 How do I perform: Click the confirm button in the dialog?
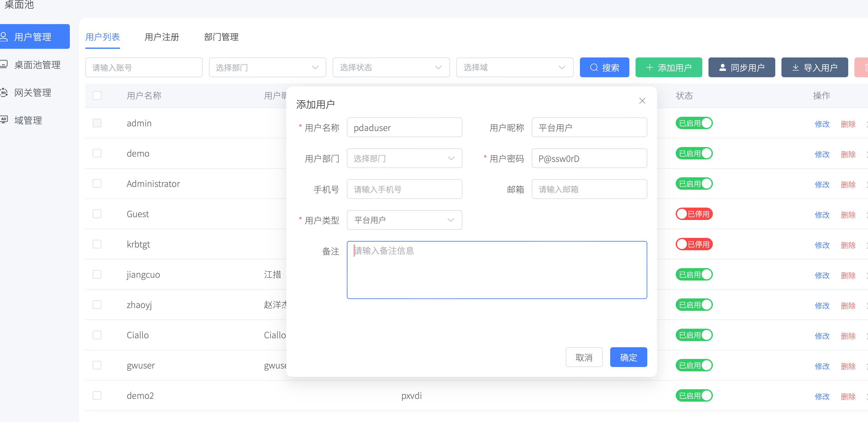coord(628,357)
